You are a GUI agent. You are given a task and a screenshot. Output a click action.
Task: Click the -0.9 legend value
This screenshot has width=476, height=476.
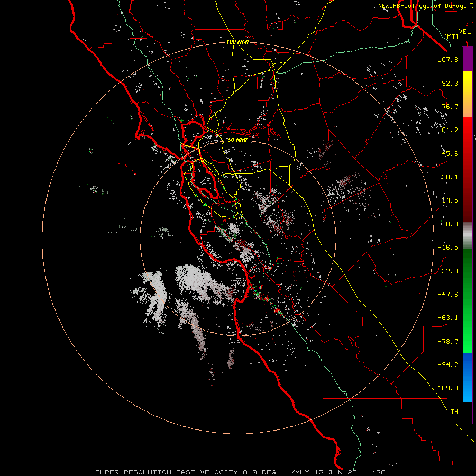(450, 224)
